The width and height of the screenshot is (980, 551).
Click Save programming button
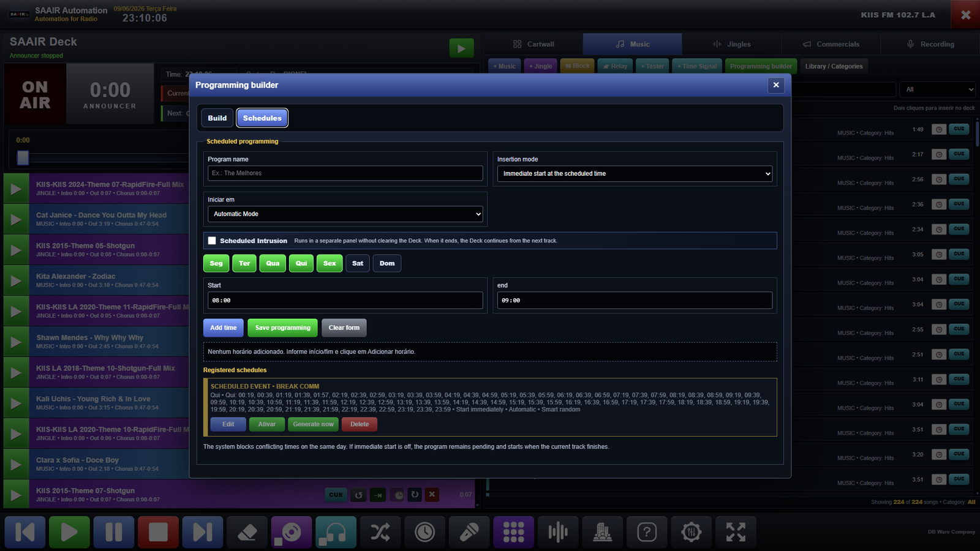click(282, 328)
